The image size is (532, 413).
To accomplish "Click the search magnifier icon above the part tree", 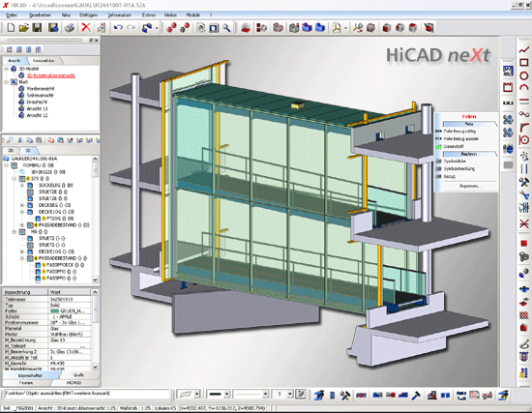I will (x=10, y=140).
